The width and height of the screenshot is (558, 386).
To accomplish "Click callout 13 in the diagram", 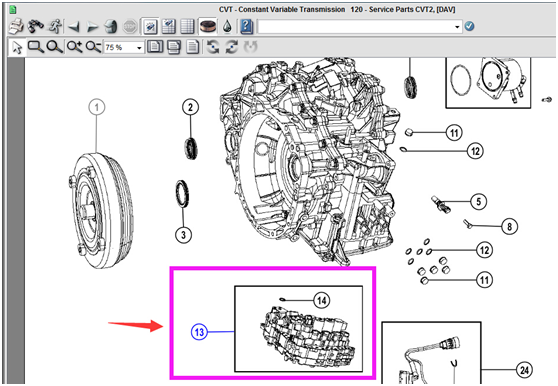I will click(199, 332).
